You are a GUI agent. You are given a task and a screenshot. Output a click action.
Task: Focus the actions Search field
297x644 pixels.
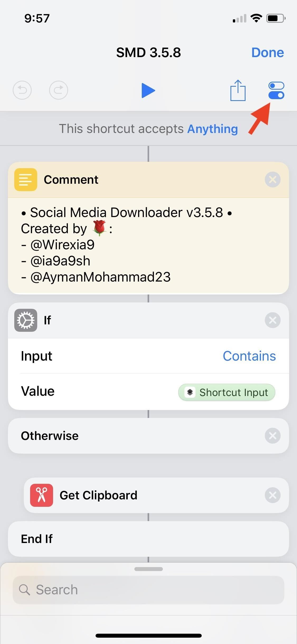(148, 590)
